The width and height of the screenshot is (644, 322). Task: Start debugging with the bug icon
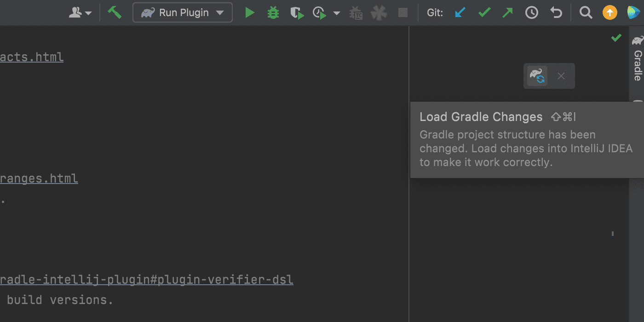click(273, 12)
